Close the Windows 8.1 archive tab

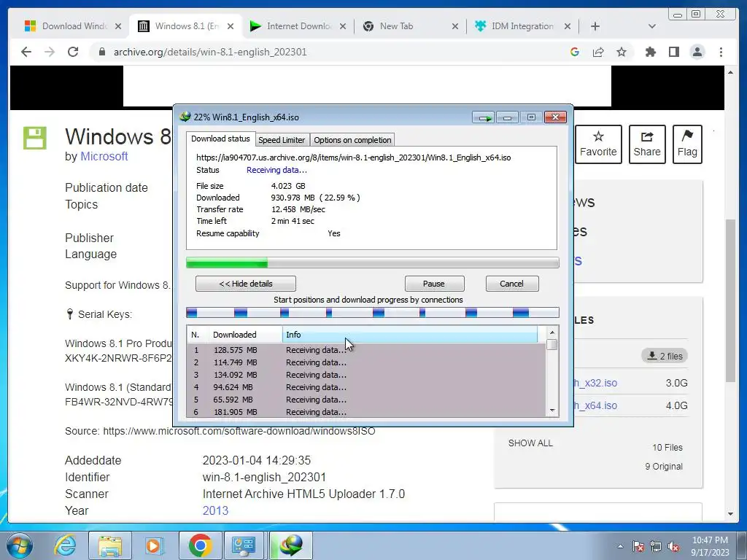[231, 26]
